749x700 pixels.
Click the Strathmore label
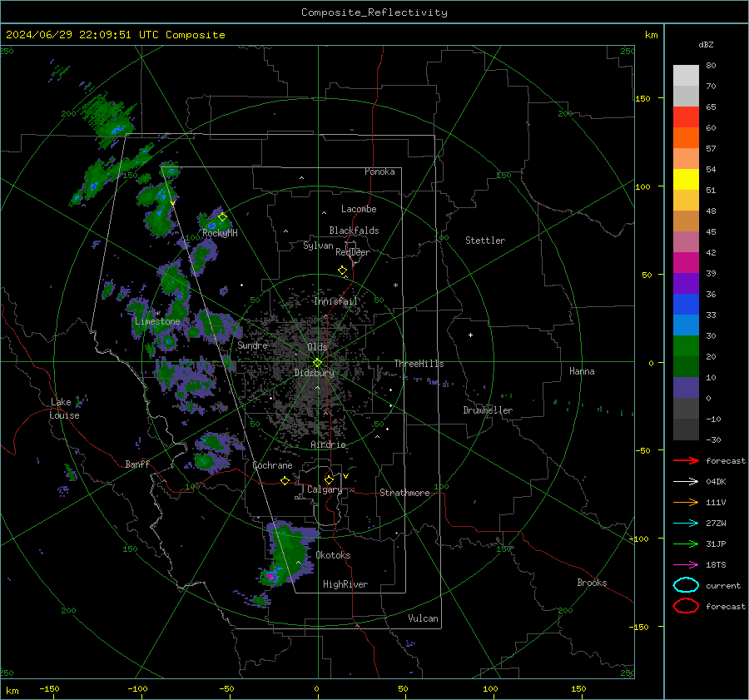point(404,493)
